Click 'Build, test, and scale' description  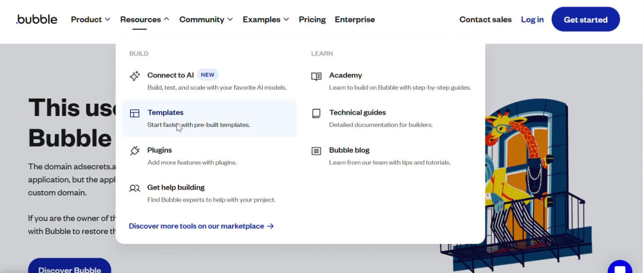coord(217,88)
